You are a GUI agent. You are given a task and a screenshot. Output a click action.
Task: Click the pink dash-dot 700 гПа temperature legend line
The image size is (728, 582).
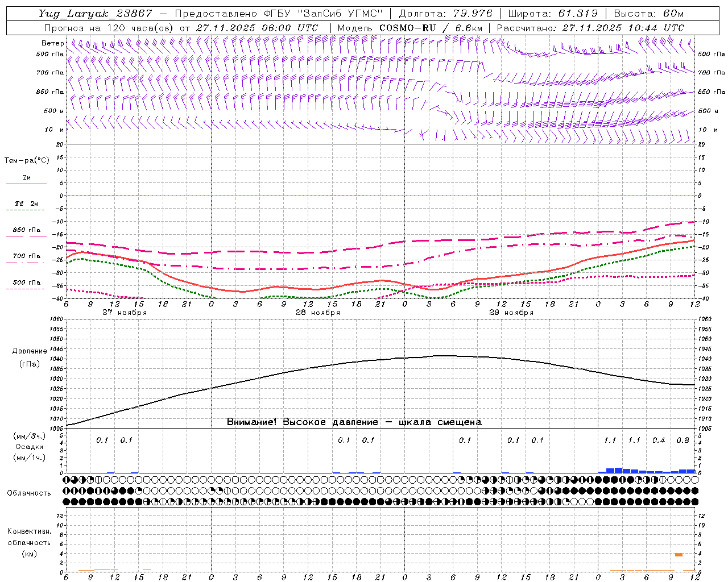[x=26, y=262]
